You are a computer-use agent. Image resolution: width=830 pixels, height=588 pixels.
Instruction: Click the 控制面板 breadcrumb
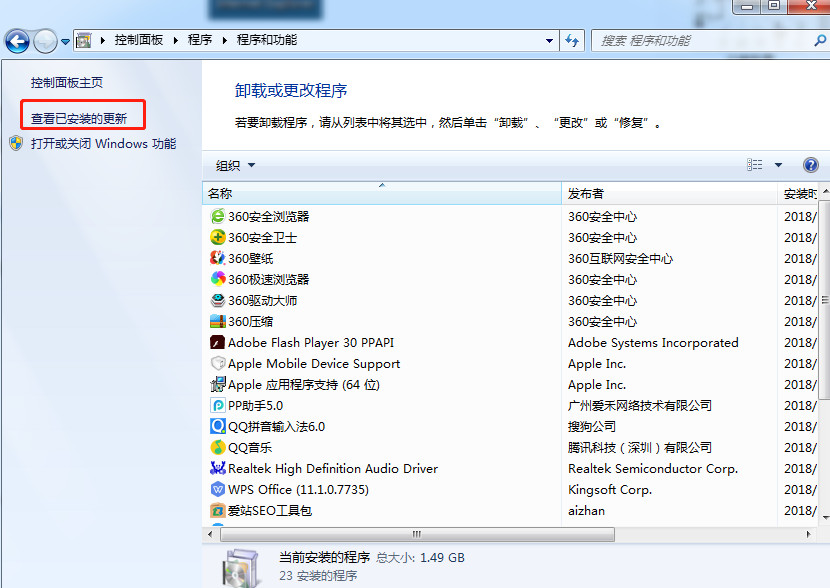pos(139,40)
